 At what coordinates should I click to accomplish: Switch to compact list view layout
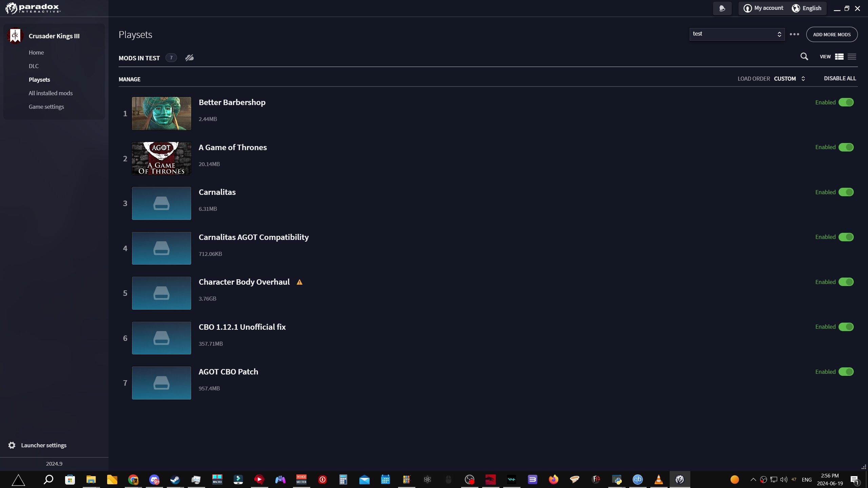tap(852, 57)
